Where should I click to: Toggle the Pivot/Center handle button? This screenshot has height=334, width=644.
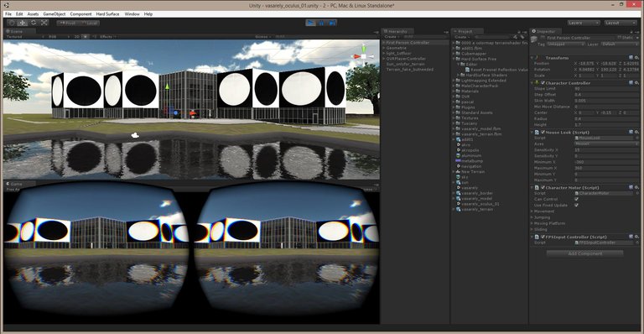pos(67,23)
